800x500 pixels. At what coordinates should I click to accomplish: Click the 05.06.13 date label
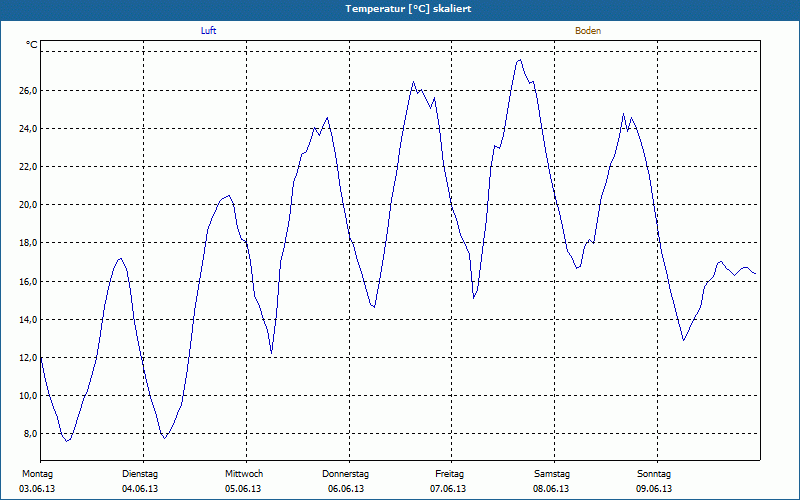(243, 489)
